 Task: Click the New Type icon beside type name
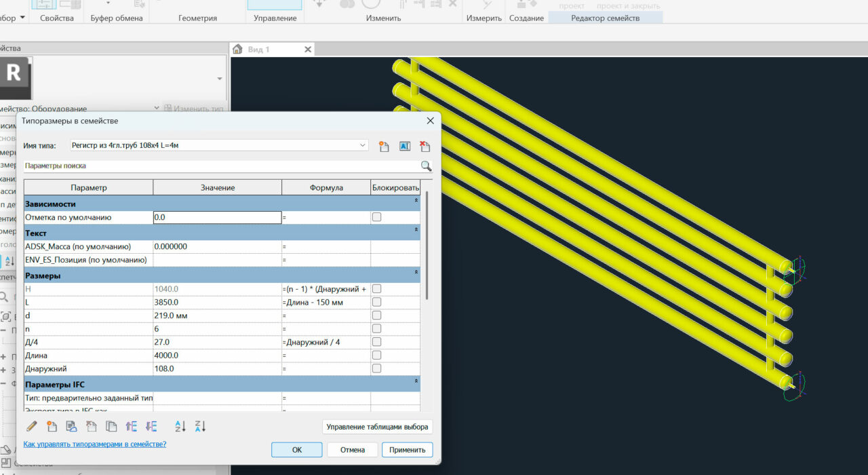pos(384,146)
